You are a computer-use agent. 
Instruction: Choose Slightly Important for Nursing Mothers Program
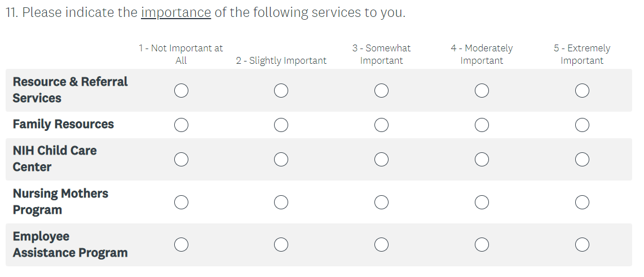[281, 202]
